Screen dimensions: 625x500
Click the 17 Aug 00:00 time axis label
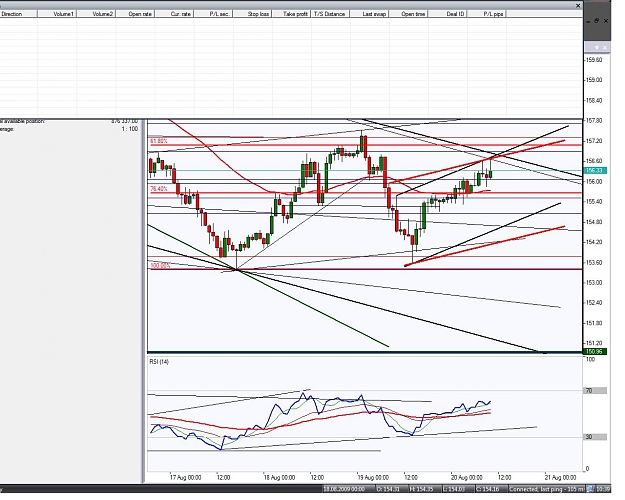point(185,477)
